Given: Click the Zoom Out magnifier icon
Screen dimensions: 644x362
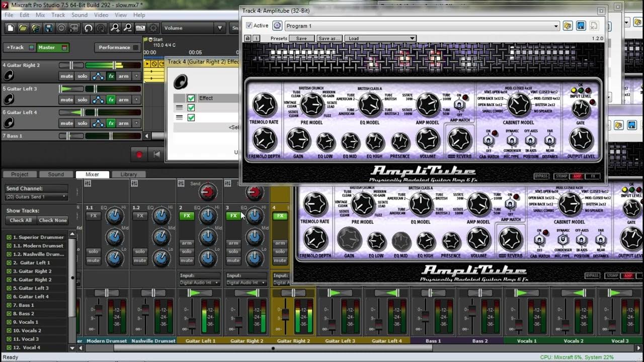Looking at the screenshot, I should click(x=128, y=28).
